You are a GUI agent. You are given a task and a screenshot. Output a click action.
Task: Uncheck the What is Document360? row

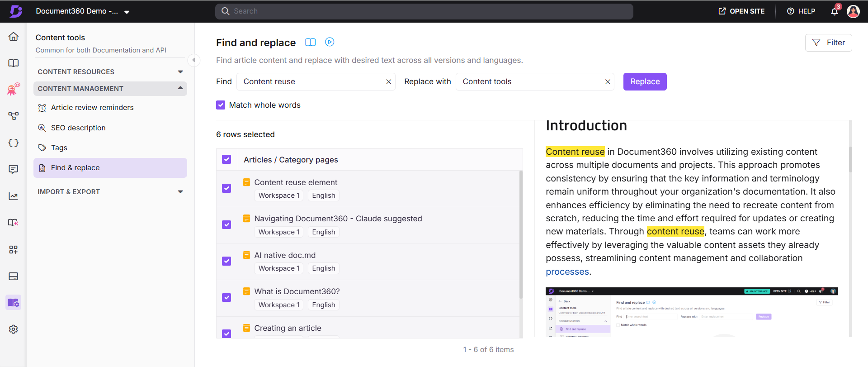click(x=227, y=298)
